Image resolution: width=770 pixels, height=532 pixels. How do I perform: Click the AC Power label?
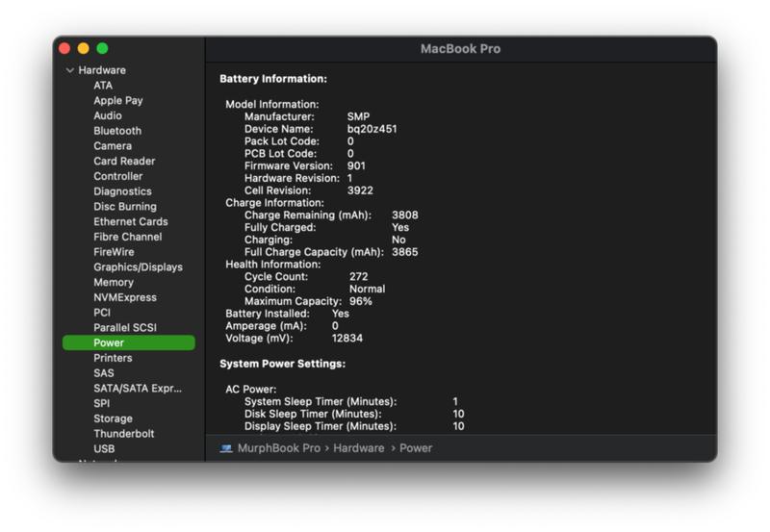(x=251, y=390)
